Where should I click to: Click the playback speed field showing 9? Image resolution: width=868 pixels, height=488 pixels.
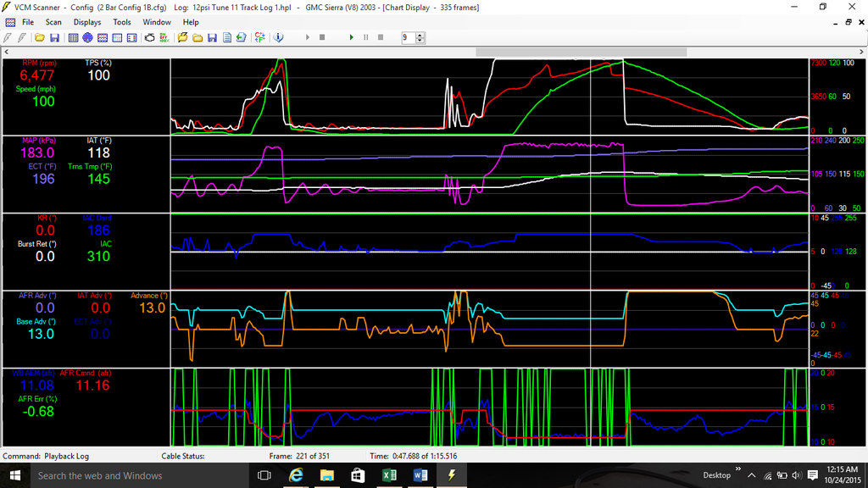pos(409,37)
